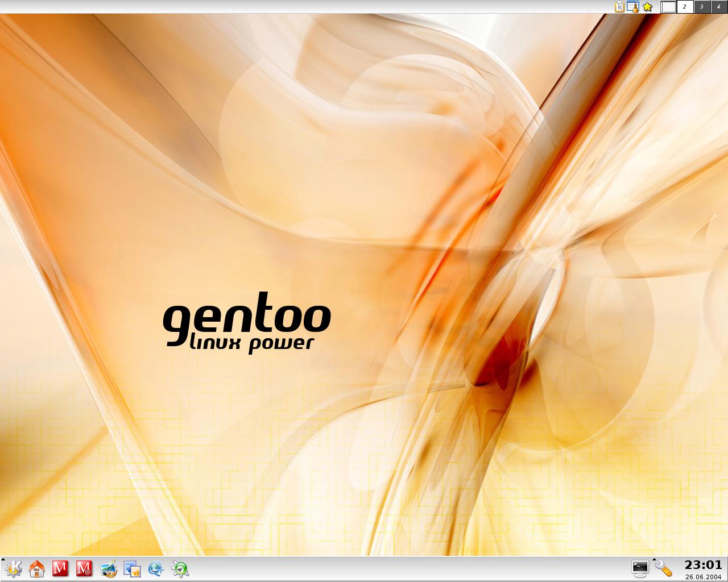Open the wrench settings icon
This screenshot has height=582, width=728.
click(664, 568)
